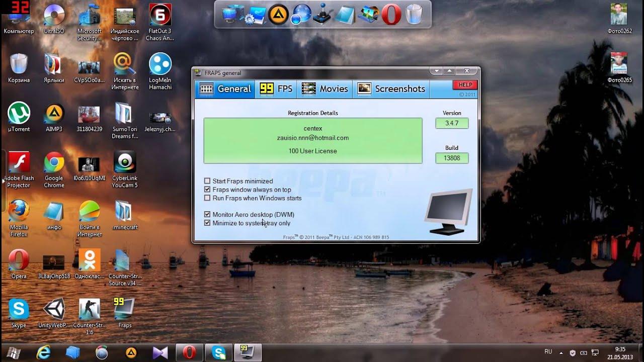The height and width of the screenshot is (362, 644).
Task: Click the RU language indicator
Action: pos(548,352)
